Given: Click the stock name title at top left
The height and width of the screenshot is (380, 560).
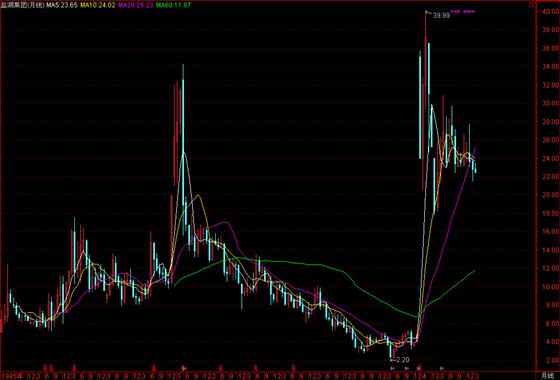Looking at the screenshot, I should click(22, 5).
